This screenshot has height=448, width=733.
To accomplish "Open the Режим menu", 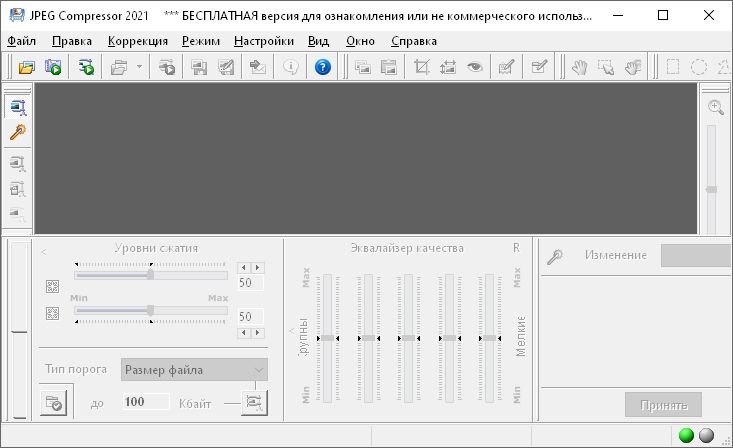I will 201,41.
